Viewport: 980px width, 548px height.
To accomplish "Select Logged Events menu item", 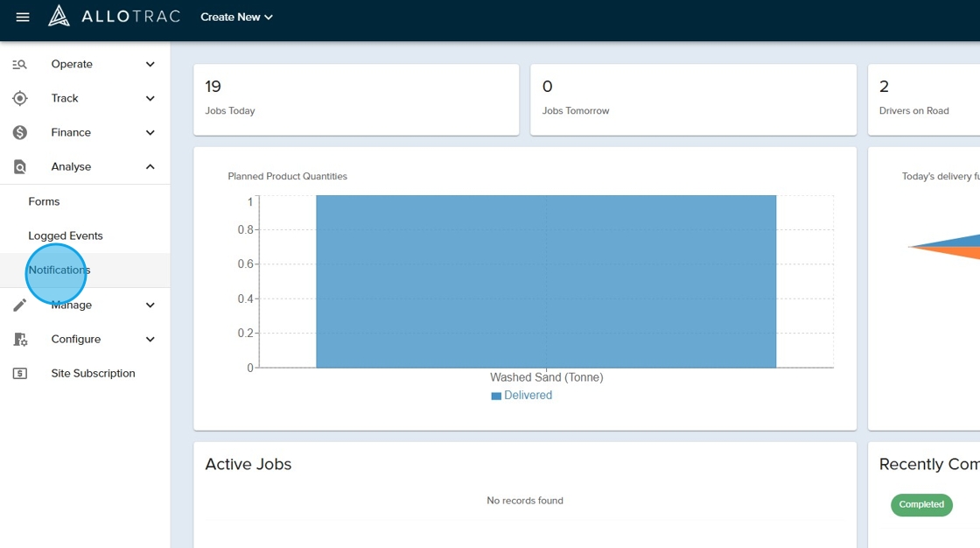I will click(x=66, y=235).
